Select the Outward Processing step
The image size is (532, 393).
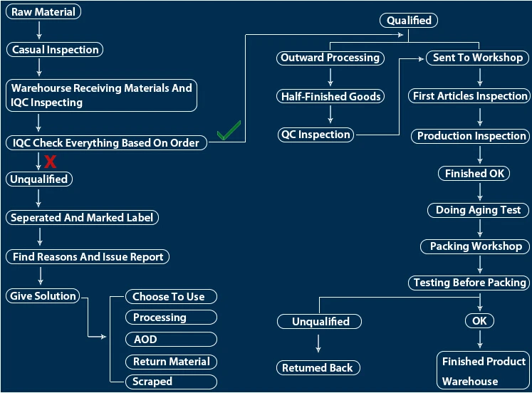330,58
